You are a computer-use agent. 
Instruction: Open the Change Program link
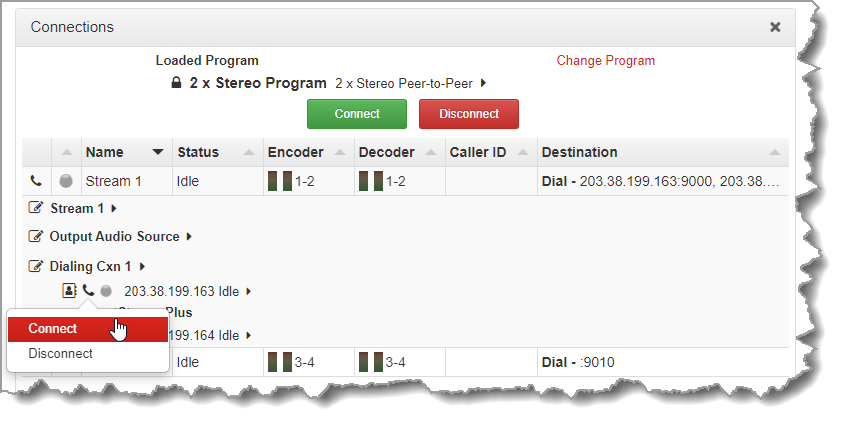605,61
